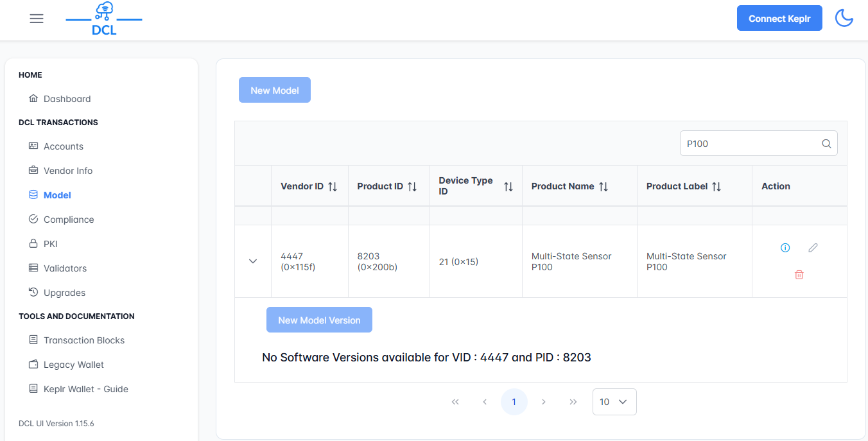Click the search magnifier icon
The height and width of the screenshot is (441, 868).
[826, 144]
